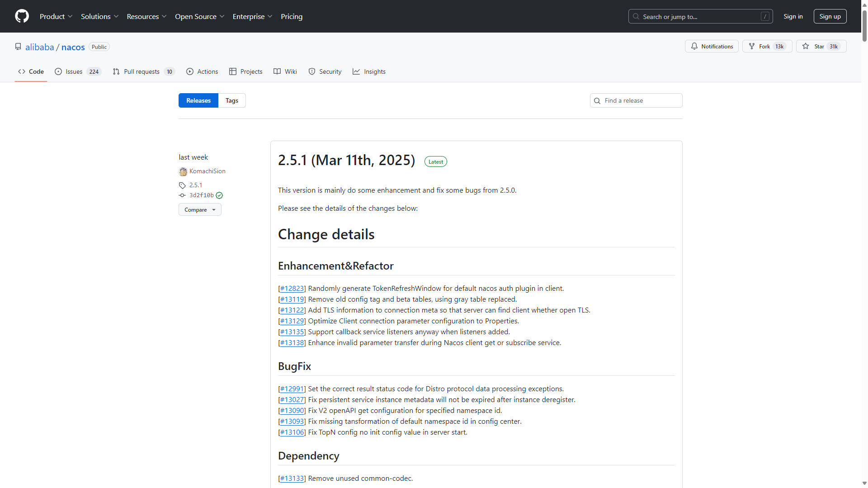Expand the Enterprise menu
The image size is (868, 488).
click(x=252, y=16)
